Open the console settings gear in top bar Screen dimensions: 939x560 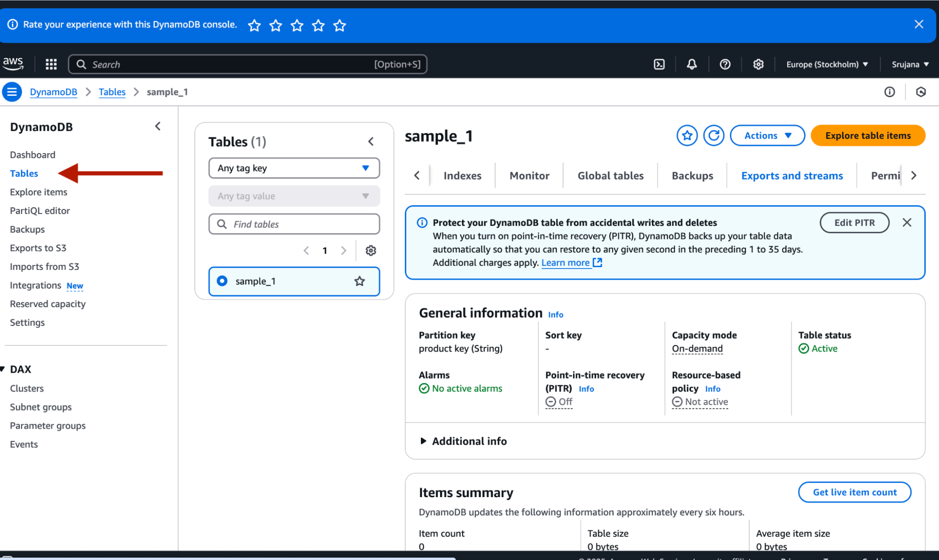pyautogui.click(x=758, y=64)
